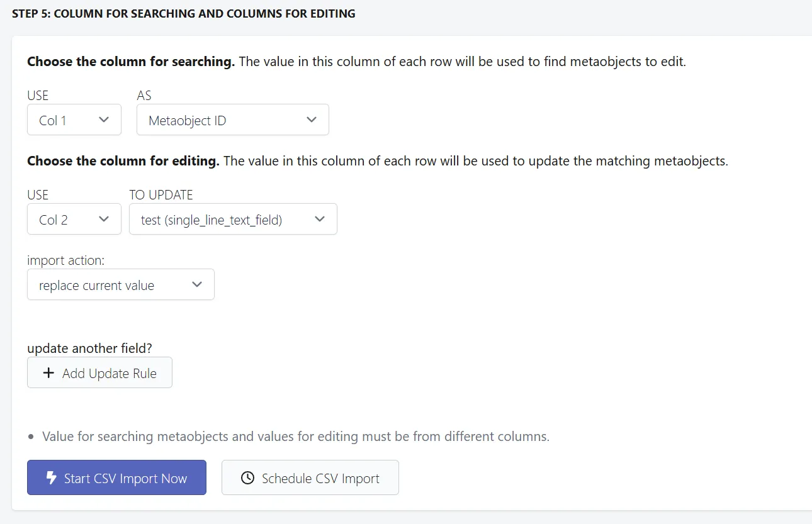Click the plus icon beside Add Update Rule
812x524 pixels.
(48, 373)
